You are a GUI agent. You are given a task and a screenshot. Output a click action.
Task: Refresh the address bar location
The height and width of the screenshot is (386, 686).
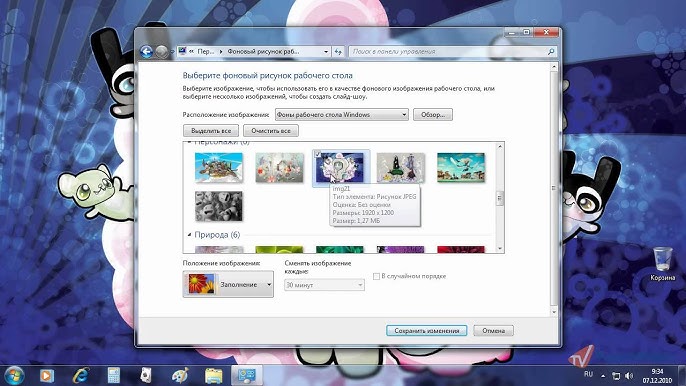338,52
